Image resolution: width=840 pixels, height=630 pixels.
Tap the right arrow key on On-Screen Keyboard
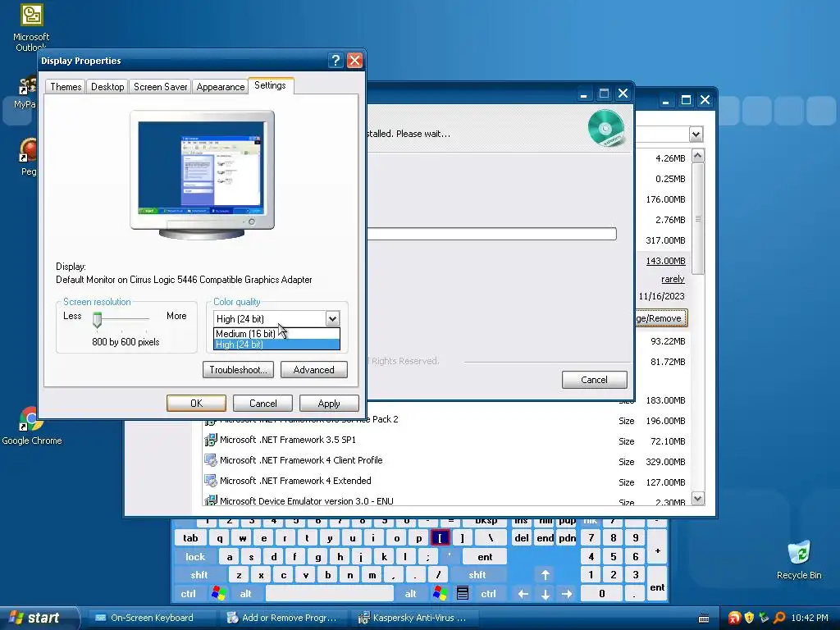[x=567, y=594]
